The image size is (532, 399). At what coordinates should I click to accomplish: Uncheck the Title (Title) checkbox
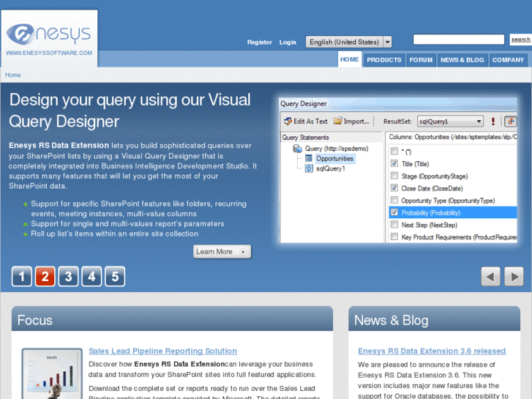click(x=394, y=163)
